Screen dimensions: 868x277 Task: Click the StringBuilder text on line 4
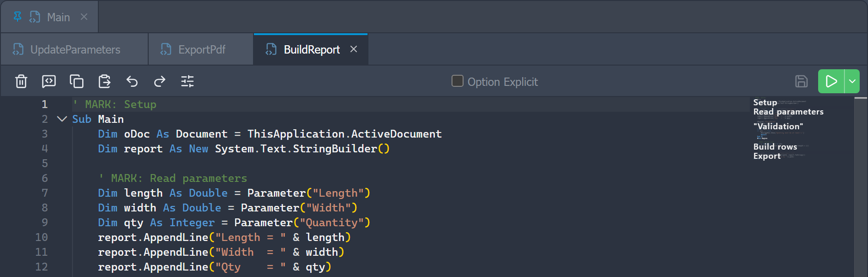335,149
